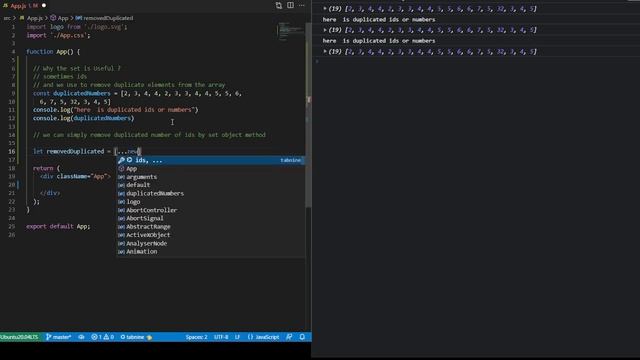640x360 pixels.
Task: Pick 'AbstractRange' suggestion
Action: click(x=211, y=227)
